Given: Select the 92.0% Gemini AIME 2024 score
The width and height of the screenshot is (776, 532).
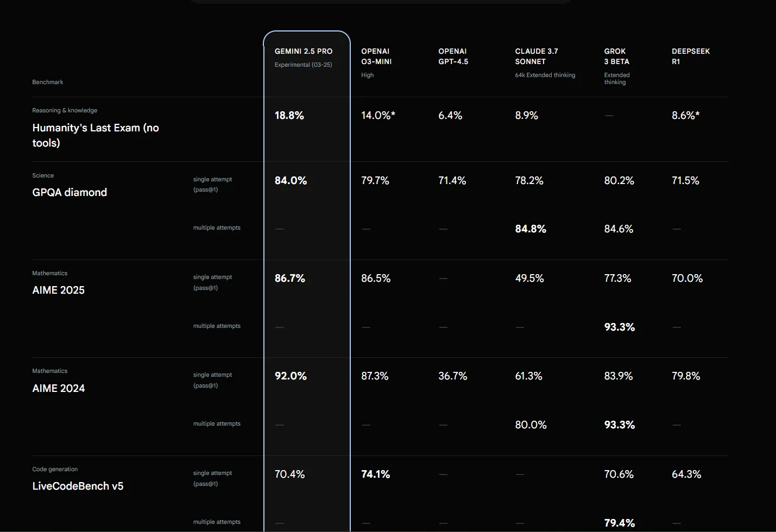Looking at the screenshot, I should pyautogui.click(x=291, y=376).
